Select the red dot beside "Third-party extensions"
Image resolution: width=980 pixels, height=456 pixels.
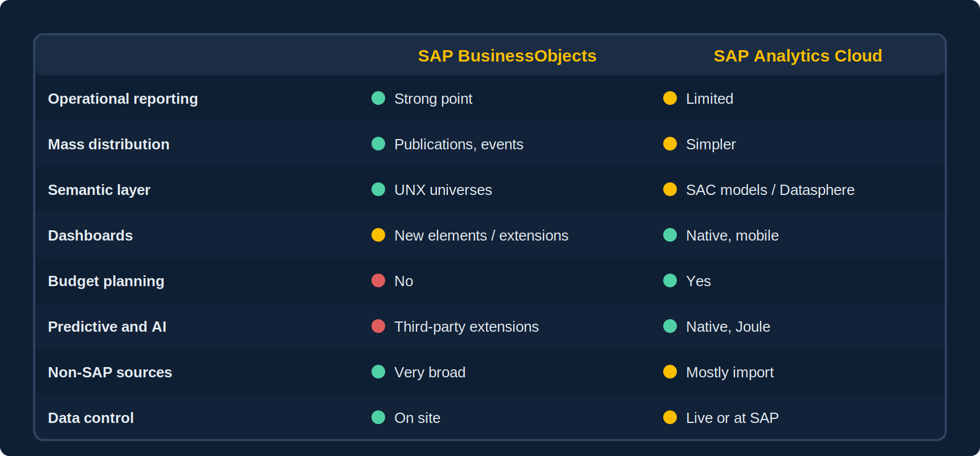click(378, 326)
